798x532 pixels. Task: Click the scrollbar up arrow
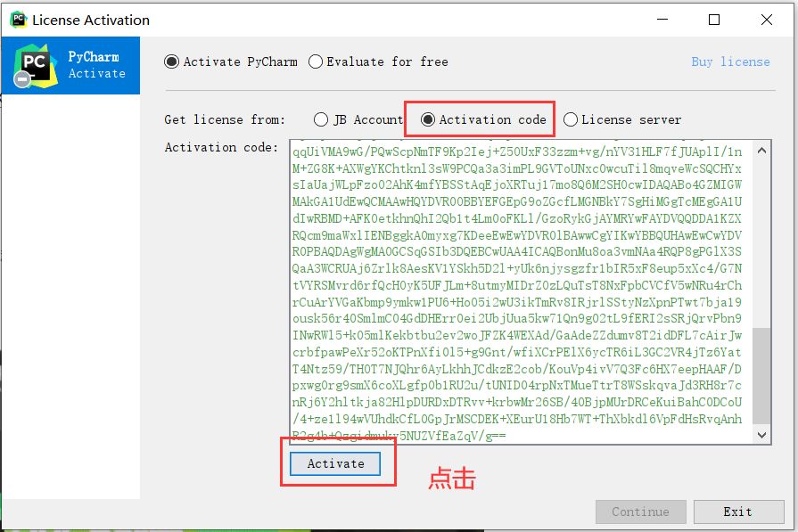761,151
